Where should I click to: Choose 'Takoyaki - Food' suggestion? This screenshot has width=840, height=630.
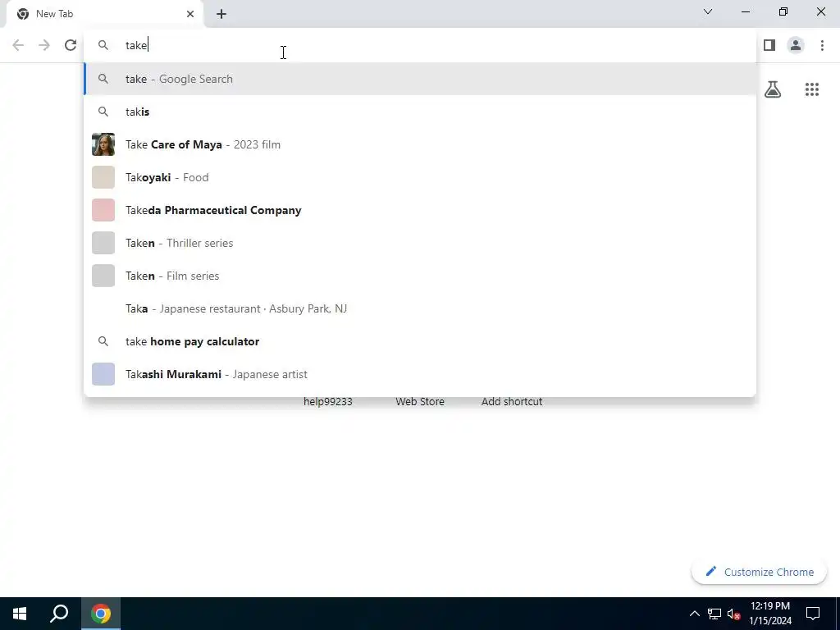point(420,177)
